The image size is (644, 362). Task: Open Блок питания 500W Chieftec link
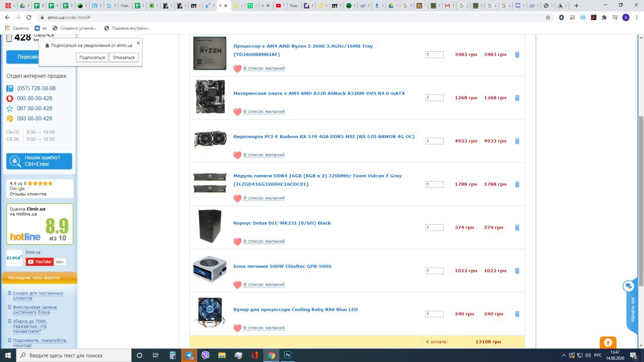point(282,266)
